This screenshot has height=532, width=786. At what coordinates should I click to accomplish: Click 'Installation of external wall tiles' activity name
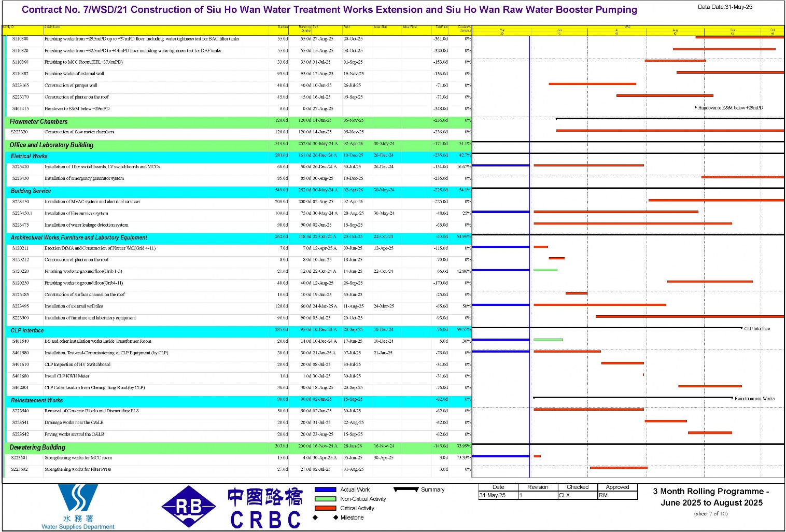click(x=74, y=306)
